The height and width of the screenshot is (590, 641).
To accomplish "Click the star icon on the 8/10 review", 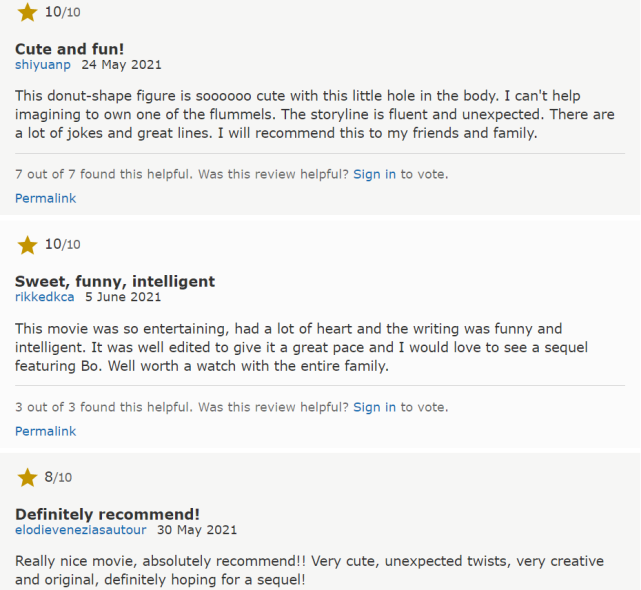I will pos(28,478).
